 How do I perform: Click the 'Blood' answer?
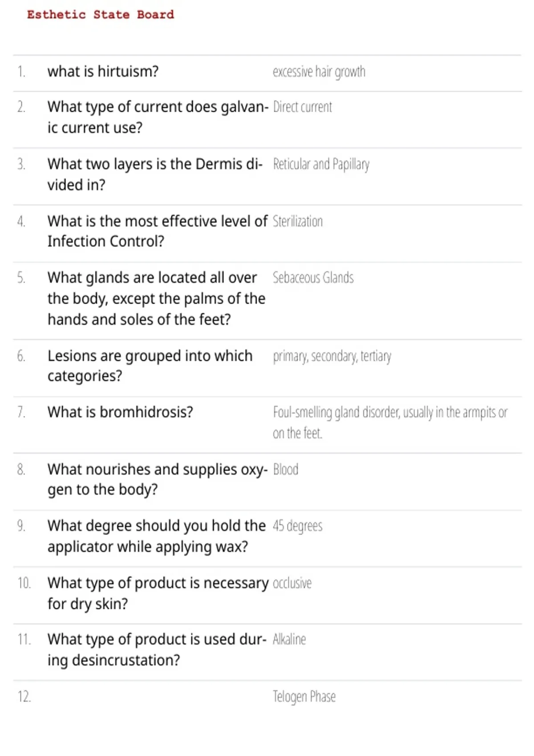pos(286,470)
